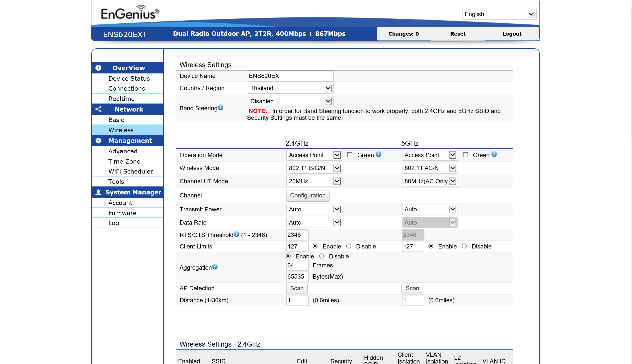The height and width of the screenshot is (364, 632).
Task: Open the 2.4GHz Green info icon
Action: [379, 154]
